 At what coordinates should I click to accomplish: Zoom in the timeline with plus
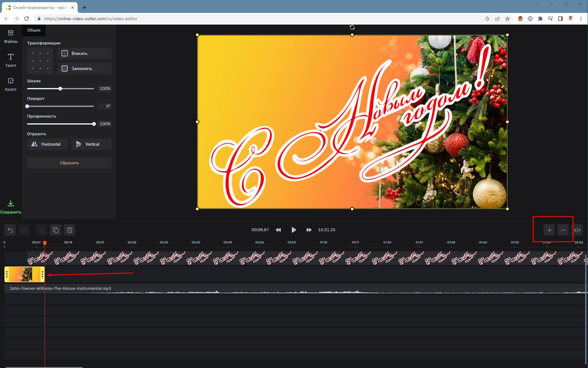pyautogui.click(x=549, y=230)
